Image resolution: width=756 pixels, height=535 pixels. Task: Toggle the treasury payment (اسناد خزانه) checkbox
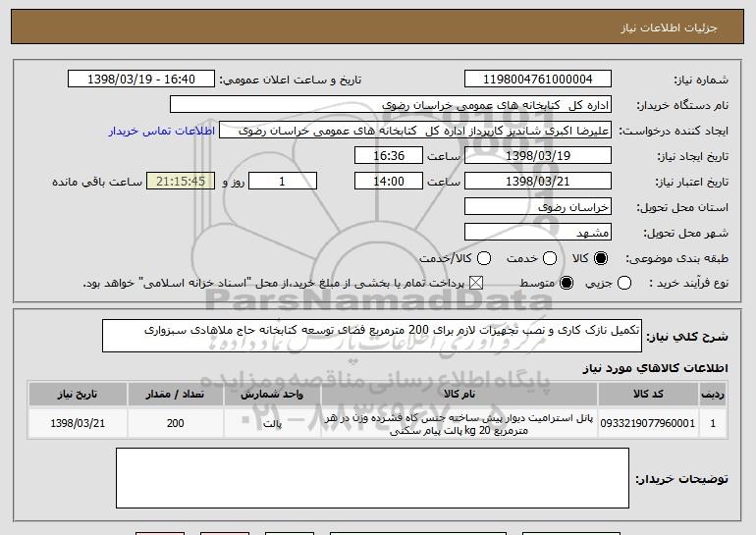478,283
